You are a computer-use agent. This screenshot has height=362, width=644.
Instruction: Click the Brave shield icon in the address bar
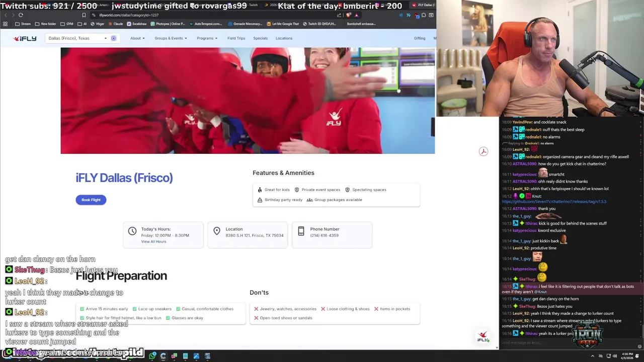click(x=348, y=15)
